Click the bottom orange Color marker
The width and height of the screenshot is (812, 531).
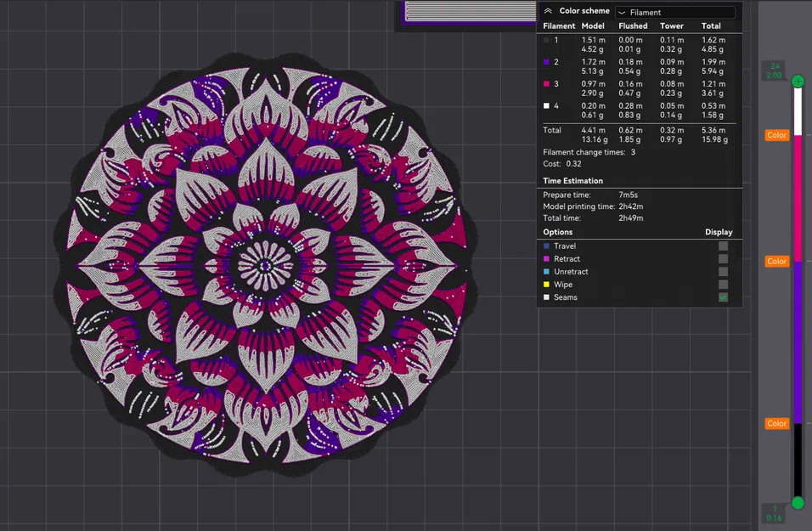776,422
